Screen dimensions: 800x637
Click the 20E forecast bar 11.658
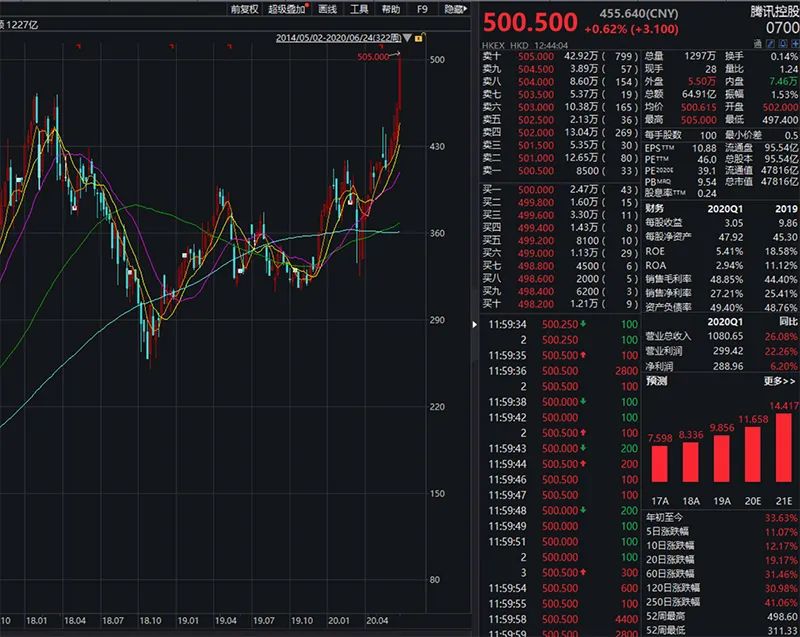[x=753, y=454]
